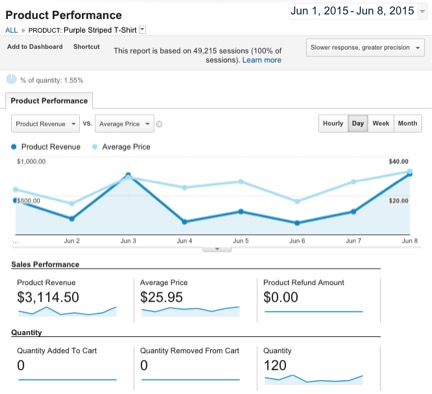
Task: Click the Product Revenue data point on Jun 3
Action: pyautogui.click(x=128, y=175)
